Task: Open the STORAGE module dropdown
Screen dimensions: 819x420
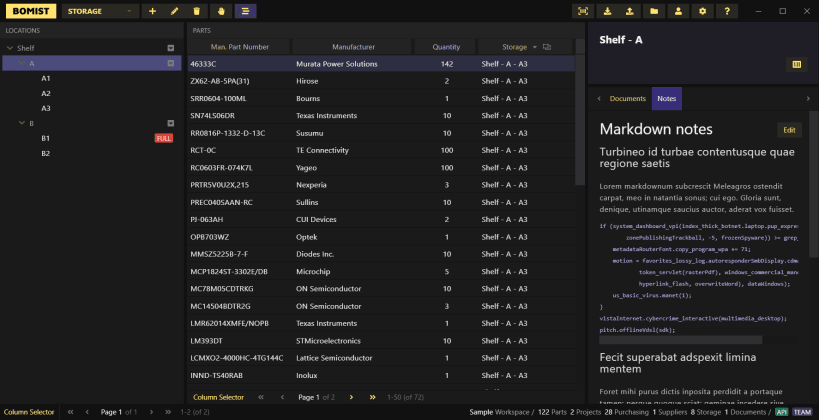Action: (100, 11)
